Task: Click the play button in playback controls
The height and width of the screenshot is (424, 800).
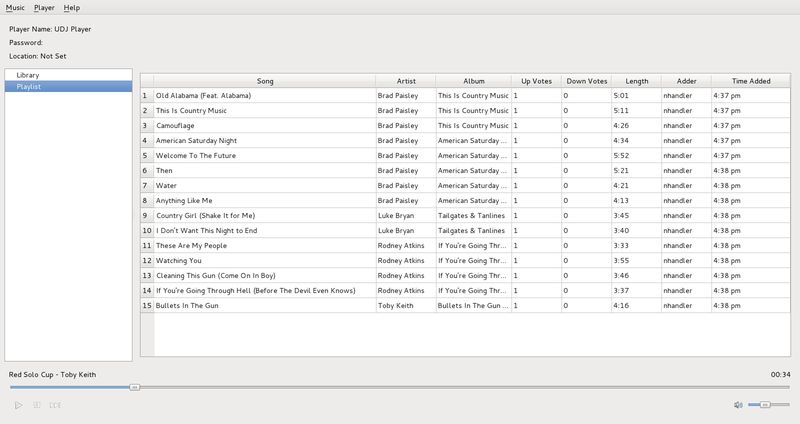Action: point(18,405)
